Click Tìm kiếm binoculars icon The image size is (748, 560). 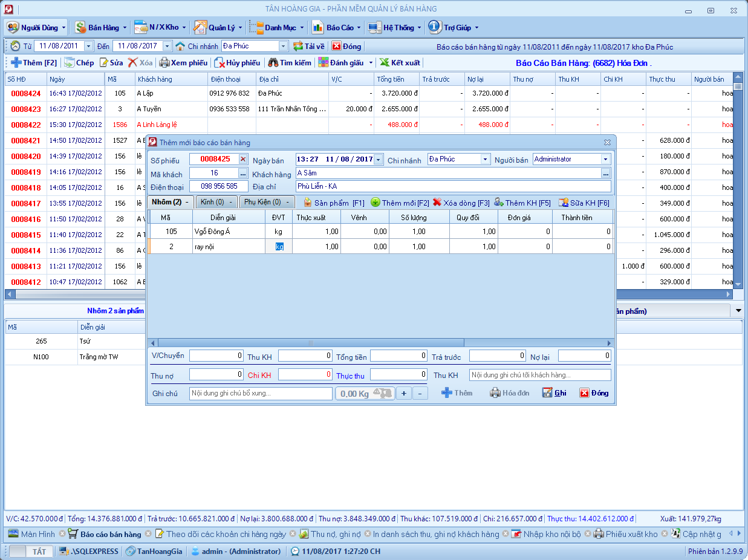(x=273, y=62)
